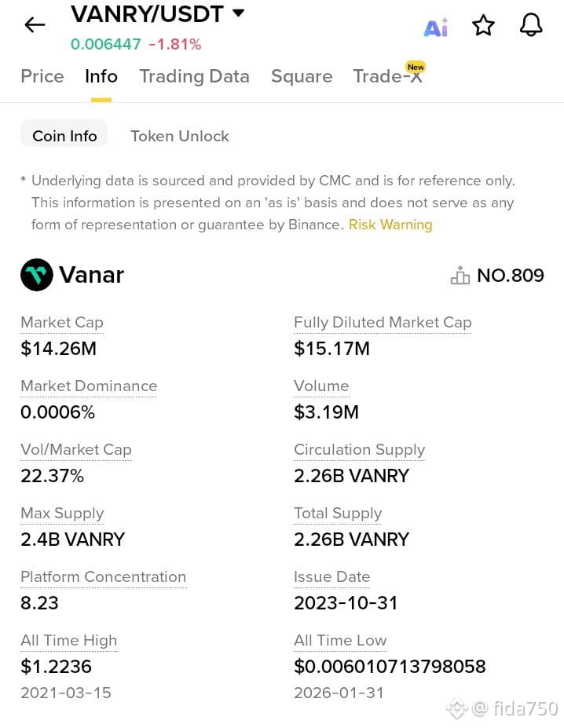Open the Risk Warning link
The image size is (564, 728).
coord(390,225)
